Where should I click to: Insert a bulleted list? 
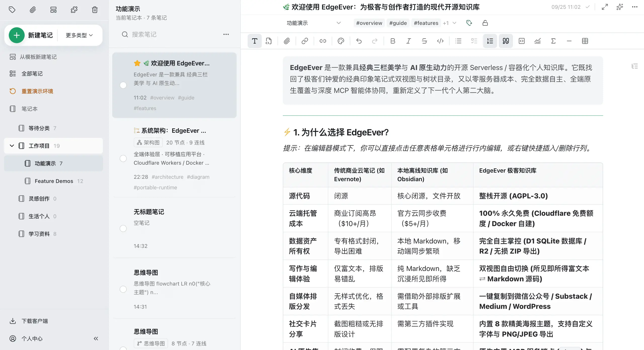(458, 41)
